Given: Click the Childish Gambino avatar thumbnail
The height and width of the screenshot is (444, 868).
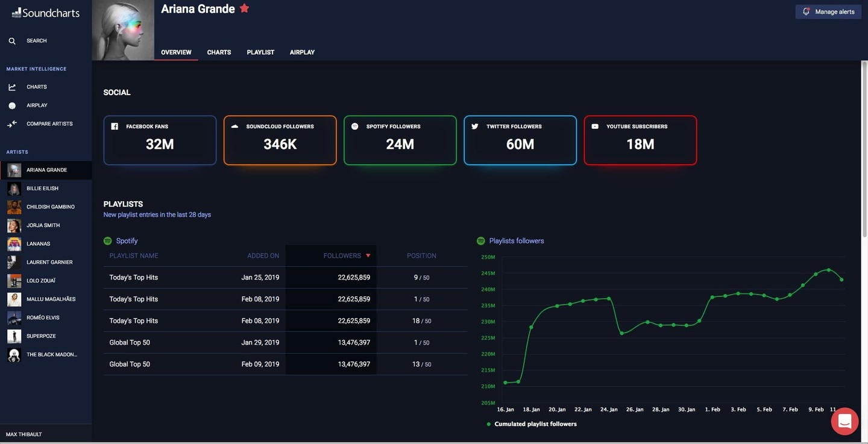Looking at the screenshot, I should (x=14, y=207).
